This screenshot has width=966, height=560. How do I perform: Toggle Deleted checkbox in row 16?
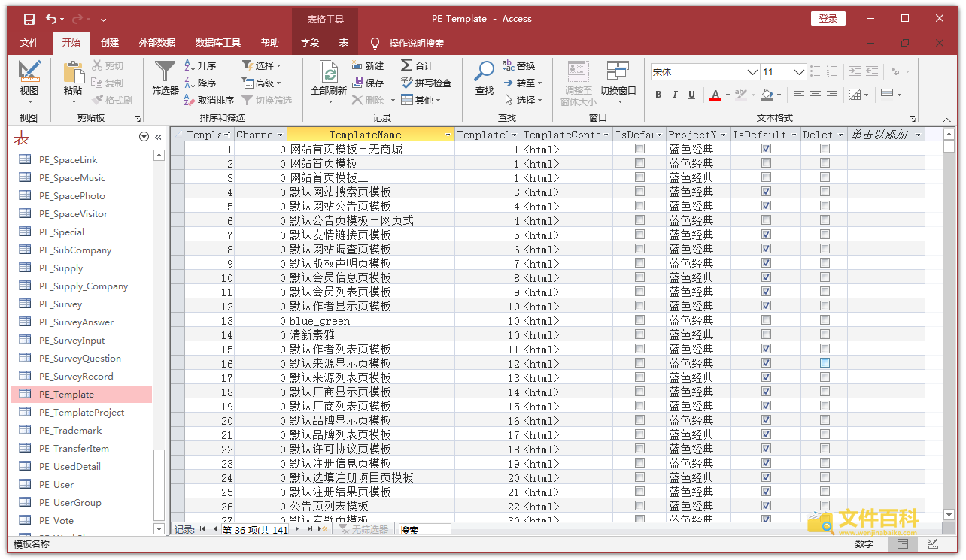825,363
